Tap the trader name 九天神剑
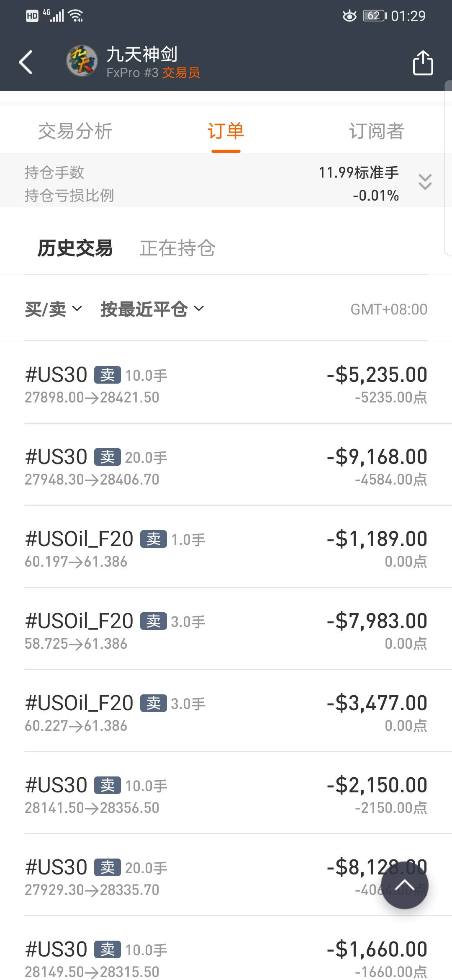Image resolution: width=452 pixels, height=980 pixels. pos(142,54)
